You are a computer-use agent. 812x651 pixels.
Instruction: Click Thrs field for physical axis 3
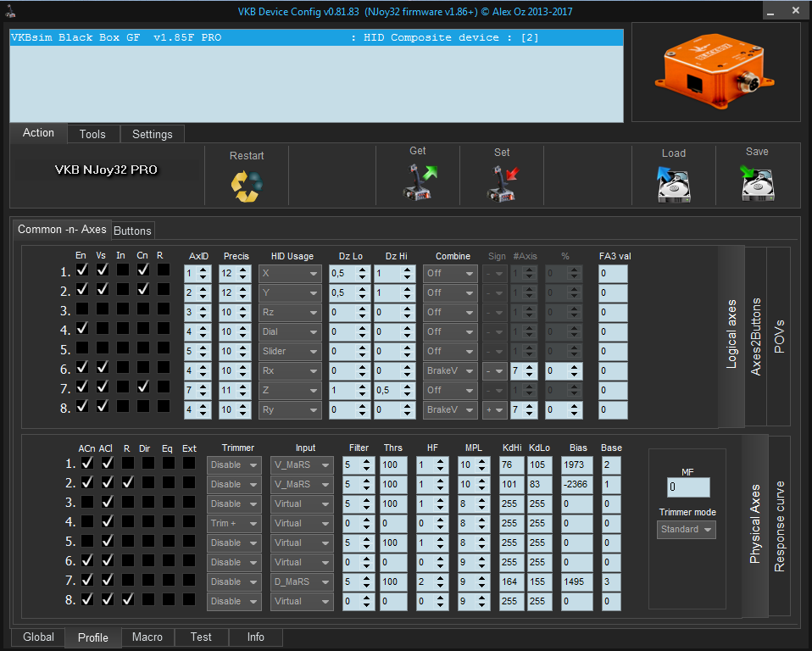393,504
